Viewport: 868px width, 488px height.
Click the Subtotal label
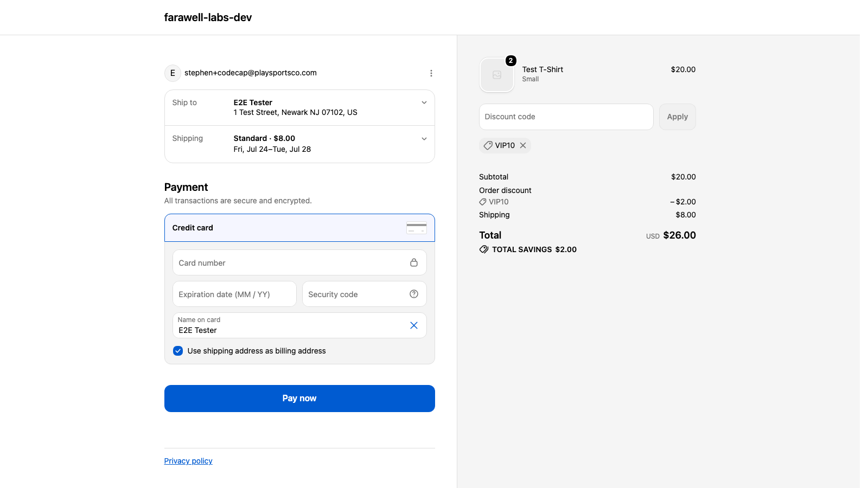[494, 177]
